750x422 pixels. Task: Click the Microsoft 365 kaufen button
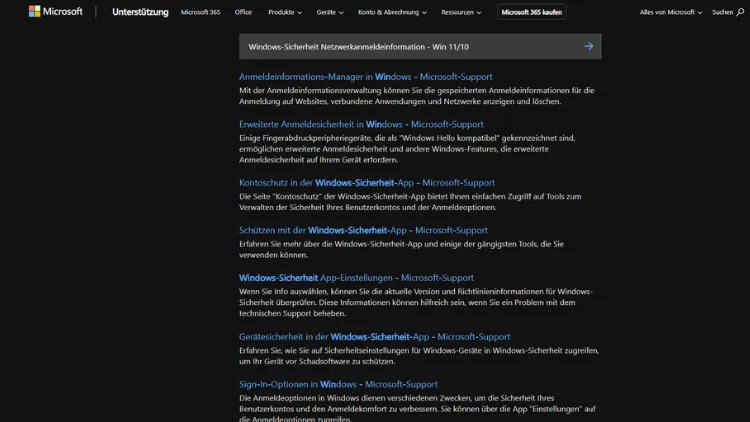pyautogui.click(x=531, y=12)
